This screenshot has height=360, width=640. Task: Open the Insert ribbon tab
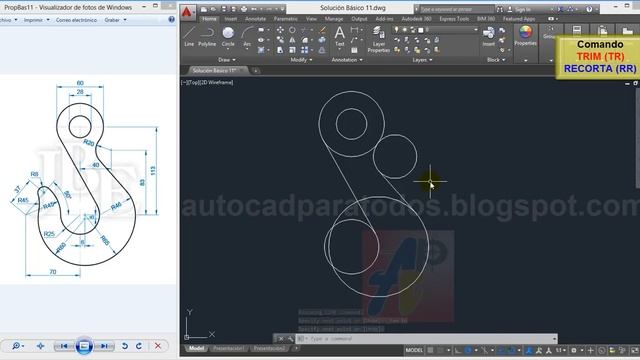[x=231, y=19]
